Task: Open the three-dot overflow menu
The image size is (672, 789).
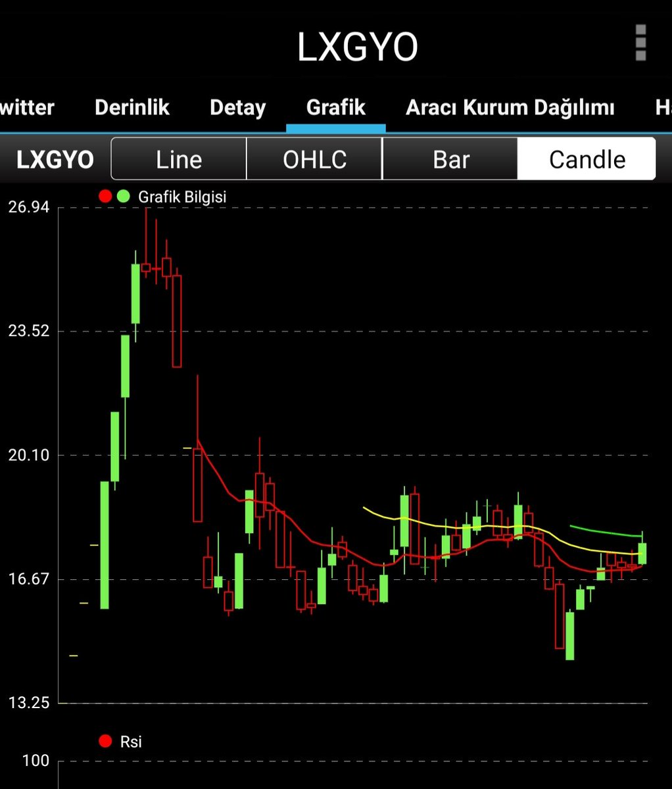Action: [640, 43]
